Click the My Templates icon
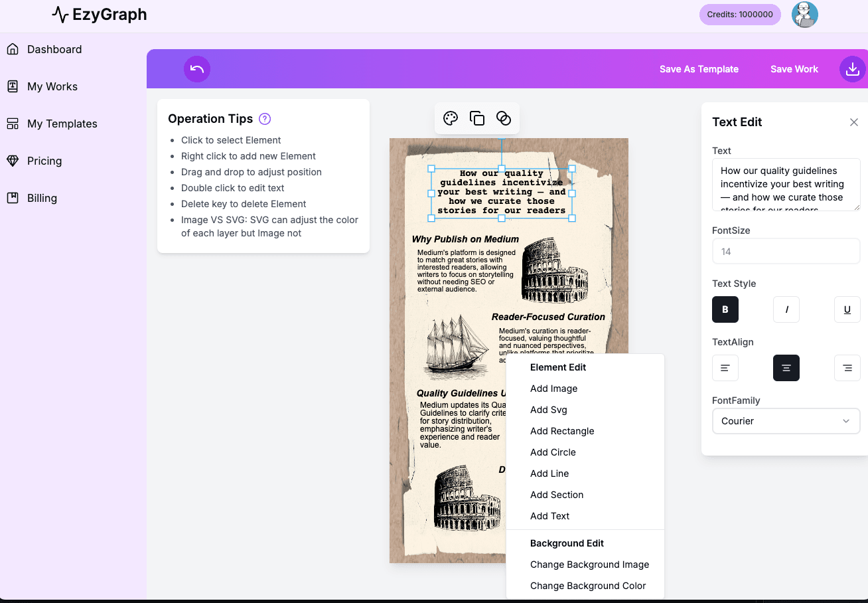868x603 pixels. coord(13,124)
